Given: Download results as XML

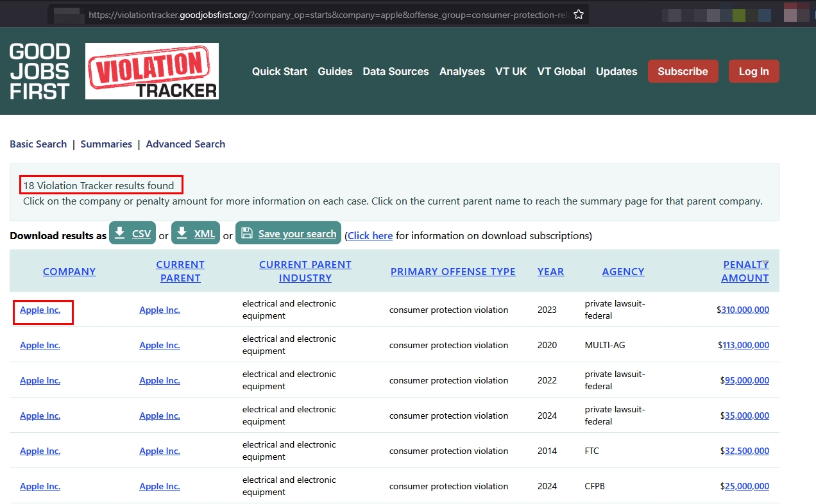Looking at the screenshot, I should (x=196, y=233).
